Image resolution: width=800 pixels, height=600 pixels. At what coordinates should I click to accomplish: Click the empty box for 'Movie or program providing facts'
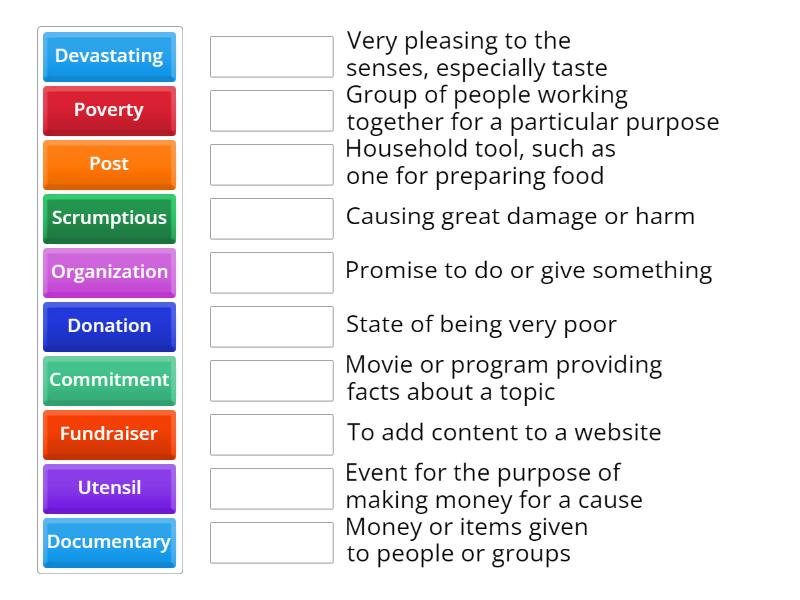[x=272, y=381]
